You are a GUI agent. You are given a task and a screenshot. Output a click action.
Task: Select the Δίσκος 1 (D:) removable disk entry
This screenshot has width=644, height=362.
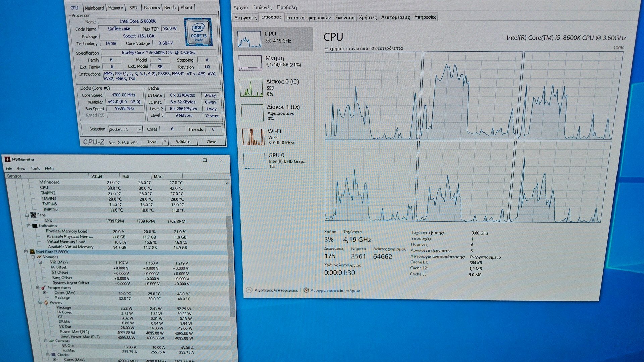click(x=275, y=113)
